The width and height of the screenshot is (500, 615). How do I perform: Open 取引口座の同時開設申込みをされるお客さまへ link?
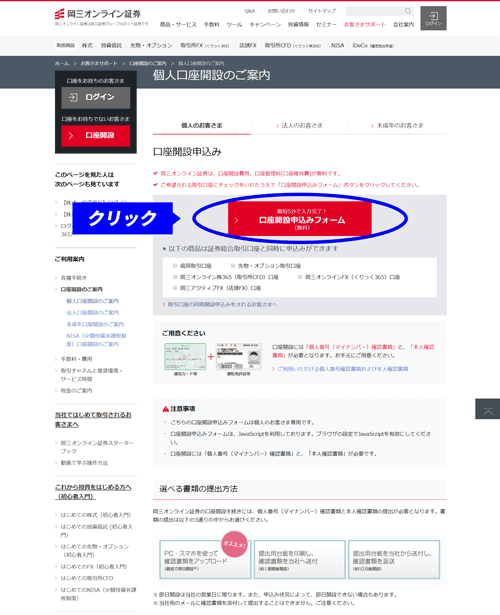click(220, 304)
